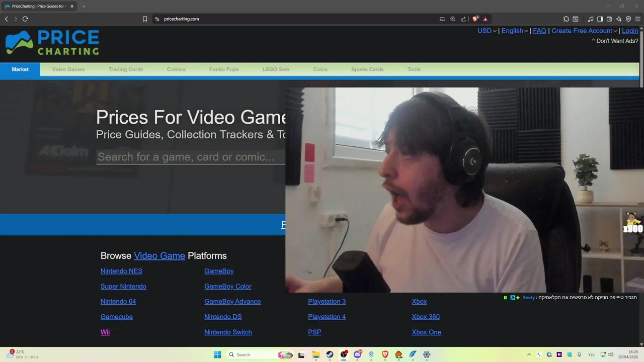
Task: Open the Windows Start menu
Action: pos(217,354)
